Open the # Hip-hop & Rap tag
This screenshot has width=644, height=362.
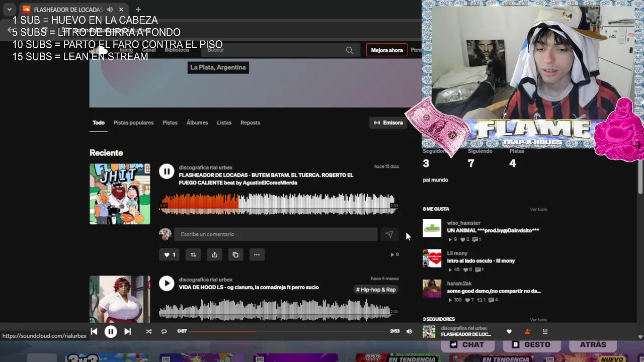point(376,290)
